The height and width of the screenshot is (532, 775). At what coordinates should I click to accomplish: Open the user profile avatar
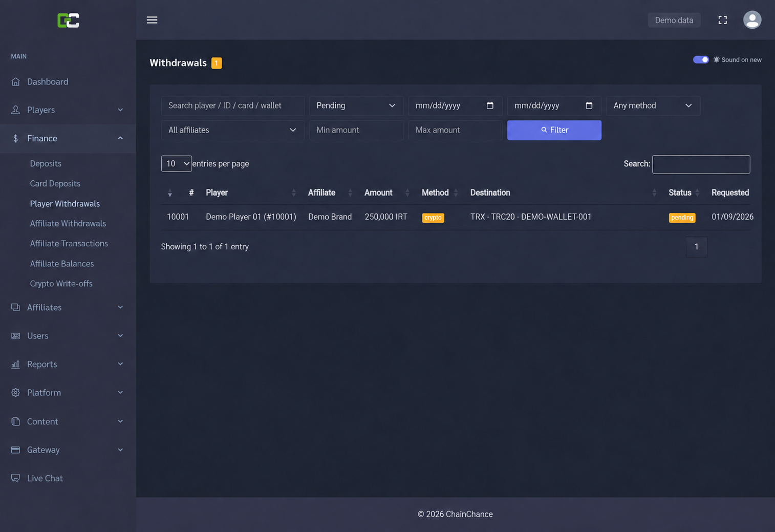752,20
